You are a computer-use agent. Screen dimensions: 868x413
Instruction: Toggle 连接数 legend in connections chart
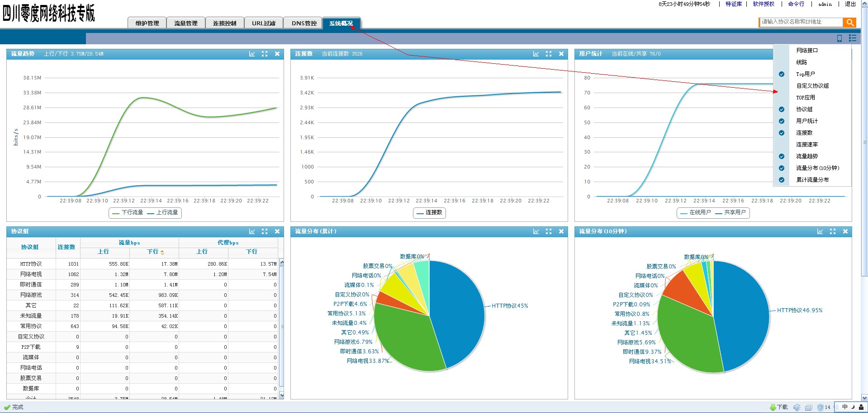(x=429, y=213)
